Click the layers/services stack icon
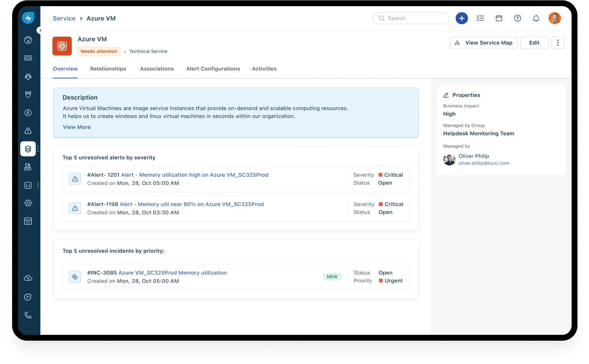The width and height of the screenshot is (589, 364). click(x=28, y=149)
